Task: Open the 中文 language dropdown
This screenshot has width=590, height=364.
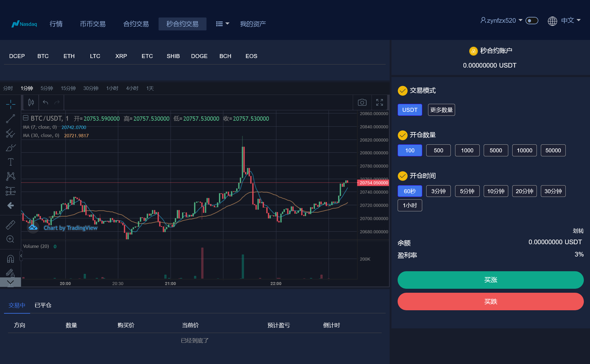Action: 567,21
